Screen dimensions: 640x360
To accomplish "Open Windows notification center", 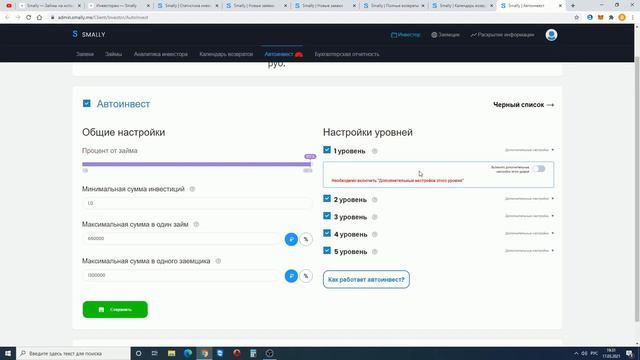I will pos(629,353).
